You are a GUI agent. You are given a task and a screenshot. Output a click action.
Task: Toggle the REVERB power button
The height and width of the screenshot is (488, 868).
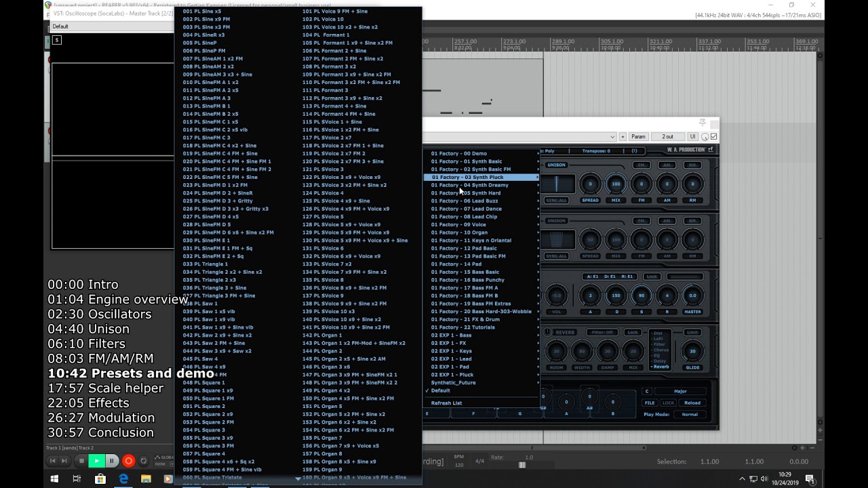pyautogui.click(x=548, y=332)
